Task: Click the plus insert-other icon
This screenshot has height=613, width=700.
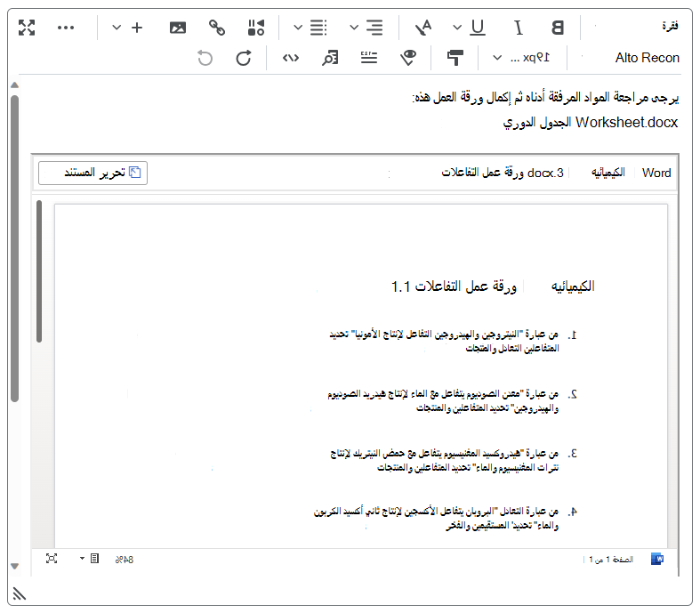Action: [137, 28]
